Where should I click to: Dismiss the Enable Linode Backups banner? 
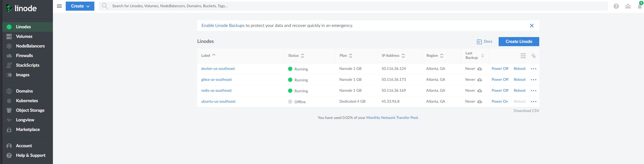point(532,26)
